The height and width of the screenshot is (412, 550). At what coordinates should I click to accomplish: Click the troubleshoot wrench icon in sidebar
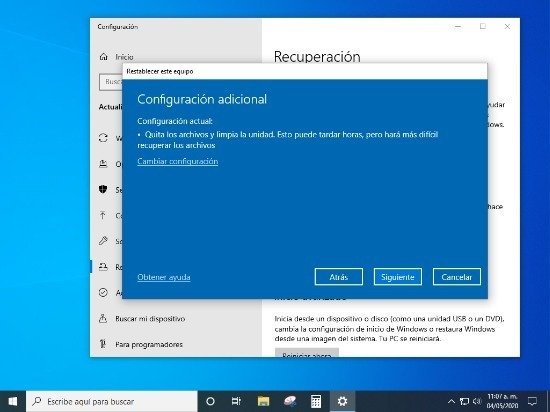103,241
